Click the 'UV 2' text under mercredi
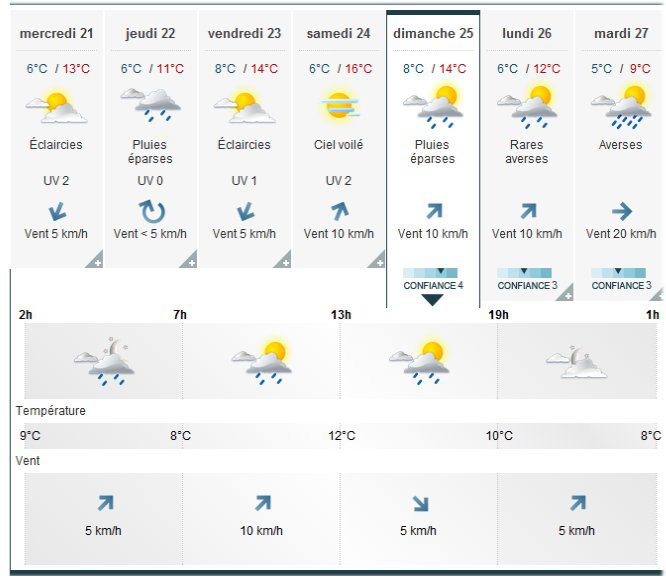666x580 pixels. click(56, 181)
